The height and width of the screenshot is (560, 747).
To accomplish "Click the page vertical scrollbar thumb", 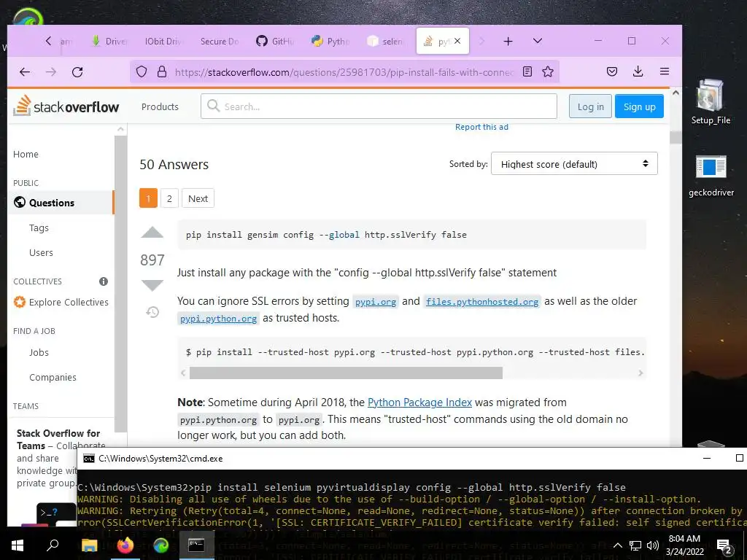I will tap(676, 137).
